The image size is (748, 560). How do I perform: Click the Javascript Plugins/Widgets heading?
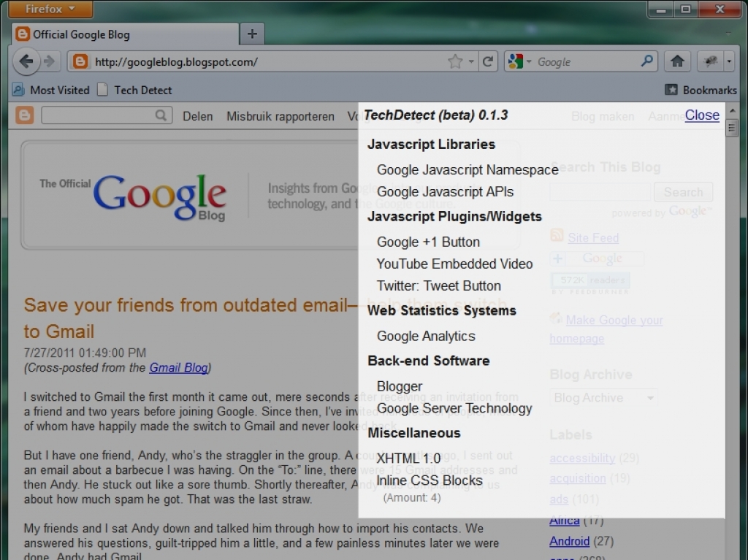tap(454, 217)
